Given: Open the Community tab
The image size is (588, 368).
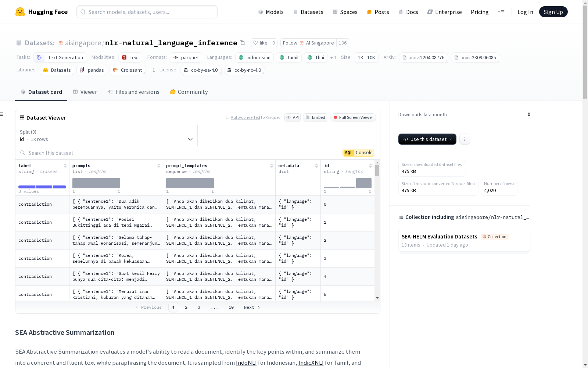Looking at the screenshot, I should [189, 92].
